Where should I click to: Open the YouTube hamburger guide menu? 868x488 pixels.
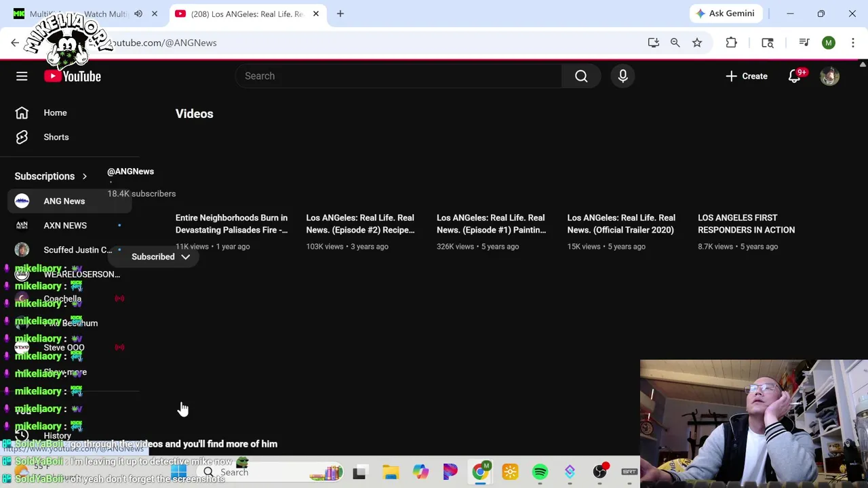22,76
